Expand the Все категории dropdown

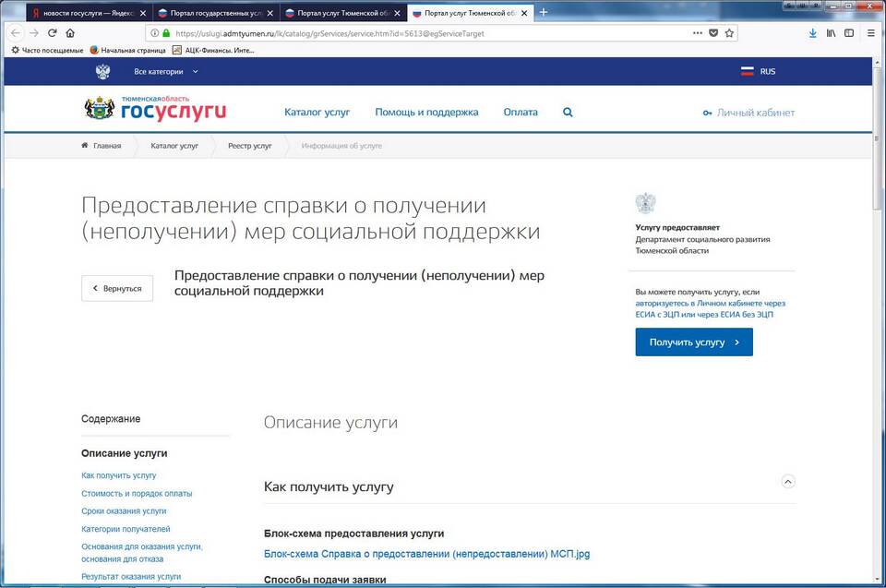(164, 71)
